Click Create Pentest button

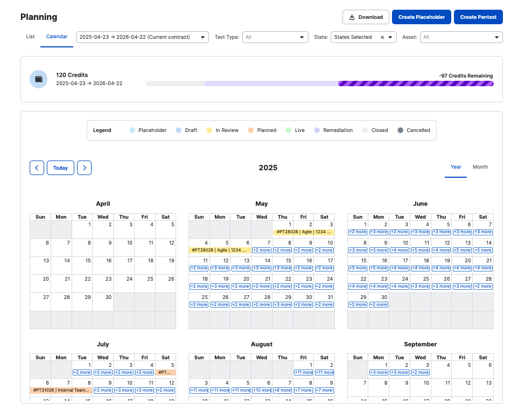click(478, 17)
